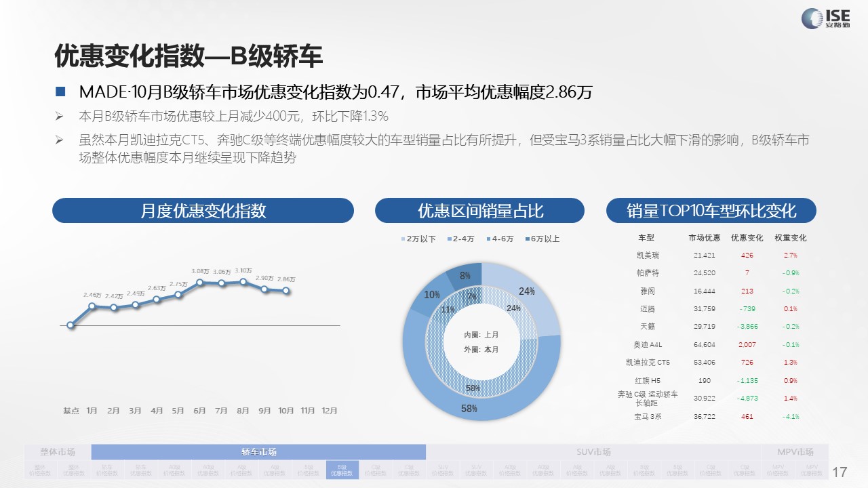868x488 pixels.
Task: Click the 2.86万 data point label
Action: pyautogui.click(x=286, y=279)
